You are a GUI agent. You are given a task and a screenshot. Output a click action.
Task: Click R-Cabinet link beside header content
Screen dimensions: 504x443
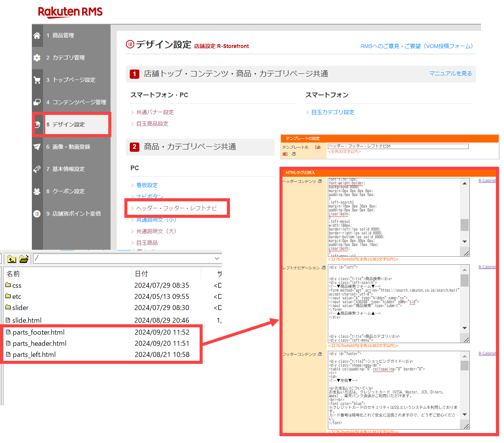click(487, 181)
